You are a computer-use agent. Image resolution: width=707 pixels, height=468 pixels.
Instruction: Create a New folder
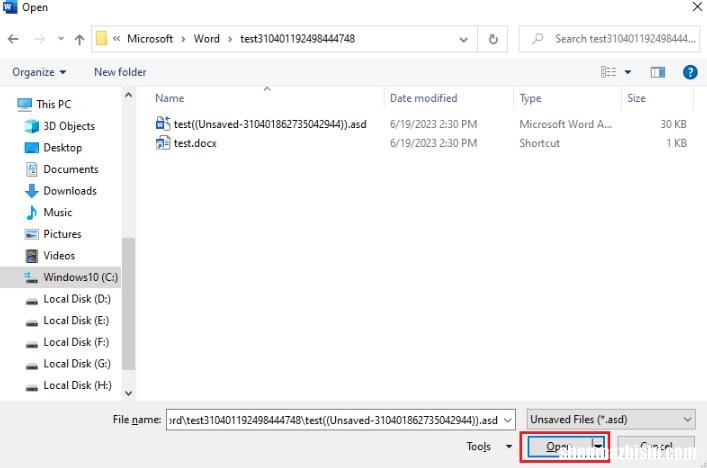click(120, 72)
